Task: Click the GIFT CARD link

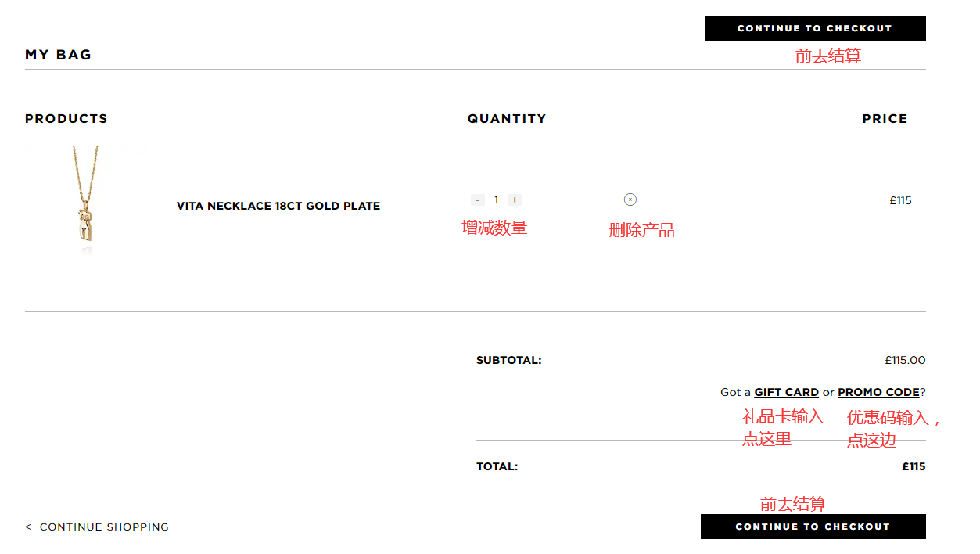Action: [x=786, y=393]
